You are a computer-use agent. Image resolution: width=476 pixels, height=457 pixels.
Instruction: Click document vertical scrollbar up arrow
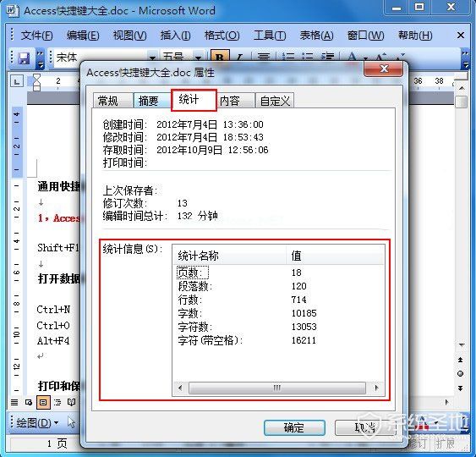[462, 88]
